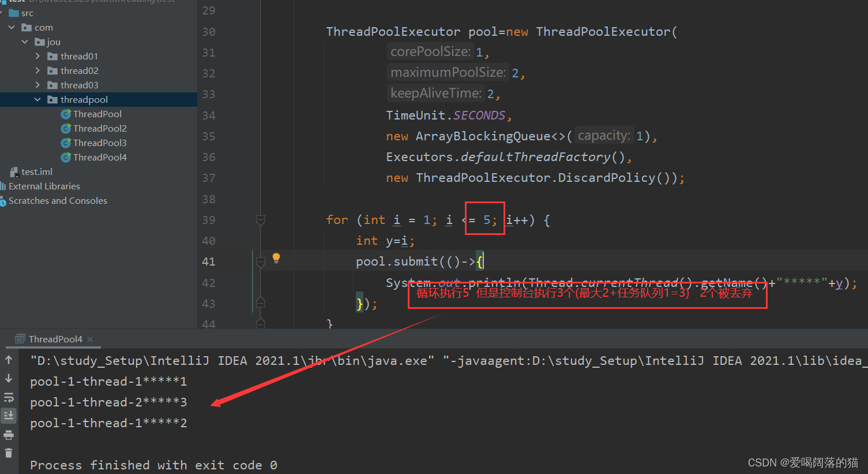Click the Up the Stack Trace arrow icon
The width and height of the screenshot is (868, 474).
pos(9,360)
